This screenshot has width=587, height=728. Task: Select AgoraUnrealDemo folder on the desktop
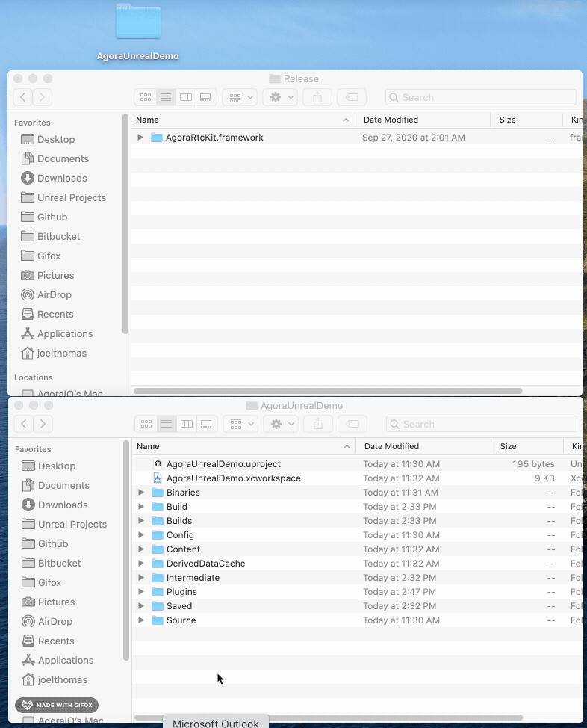tap(138, 31)
